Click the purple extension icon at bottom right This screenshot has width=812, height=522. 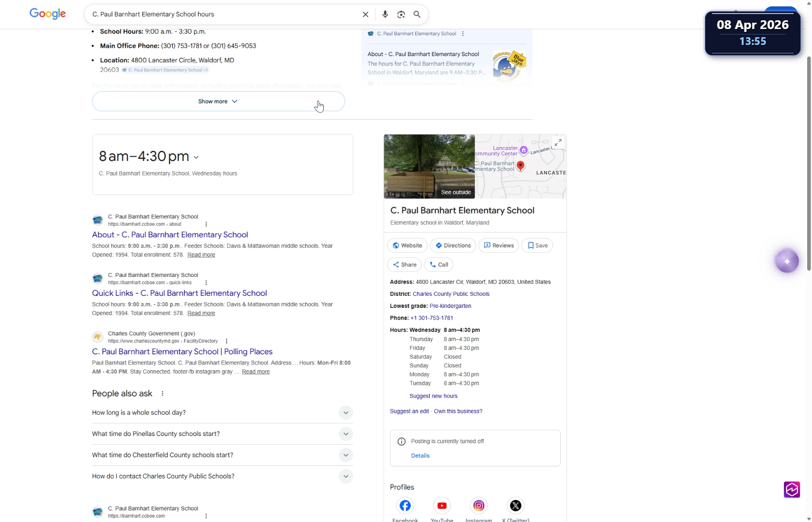tap(792, 490)
